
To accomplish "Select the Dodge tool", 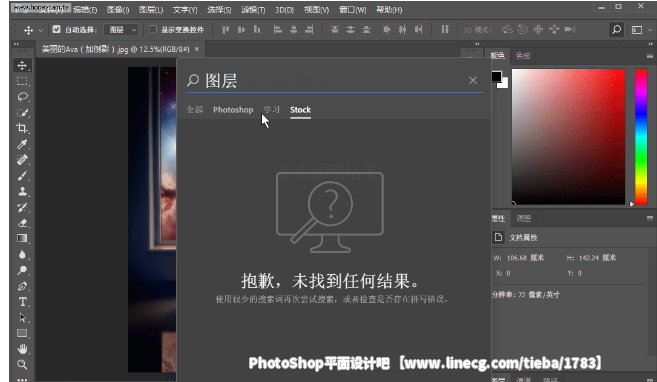I will click(22, 270).
